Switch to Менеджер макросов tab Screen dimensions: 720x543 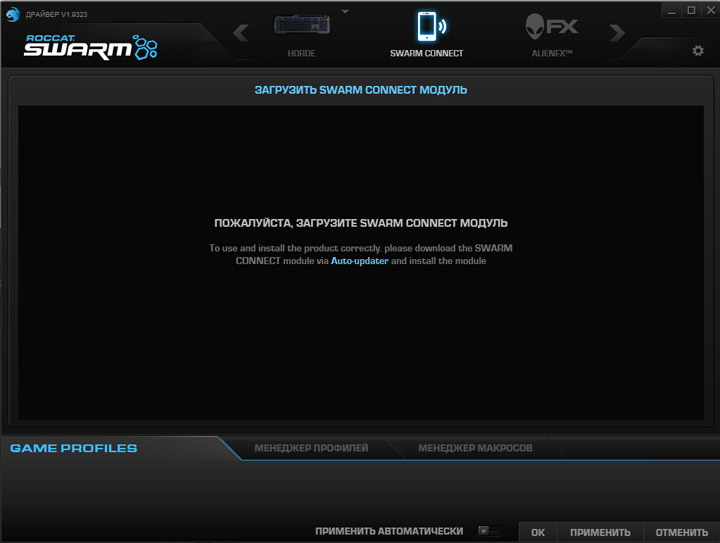pyautogui.click(x=475, y=448)
